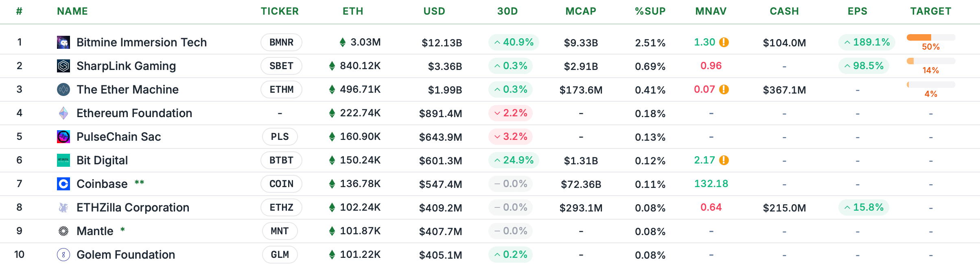Sort table by ETH column header

pos(353,11)
